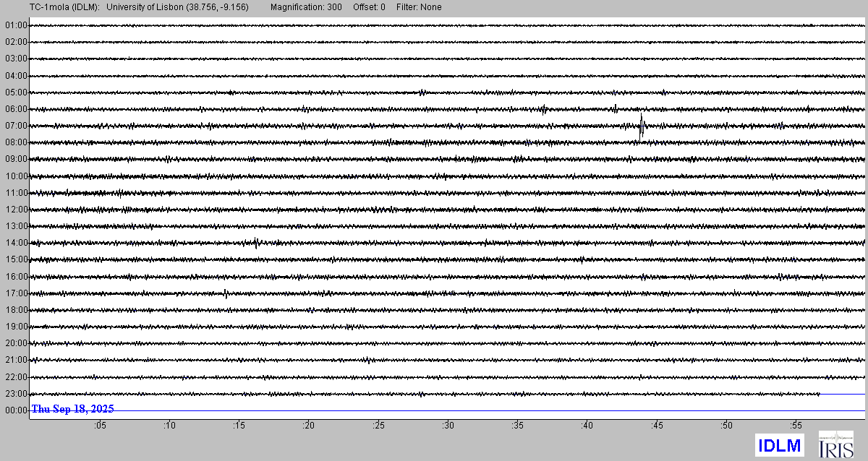Select the 14:00 hour row label

[16, 243]
